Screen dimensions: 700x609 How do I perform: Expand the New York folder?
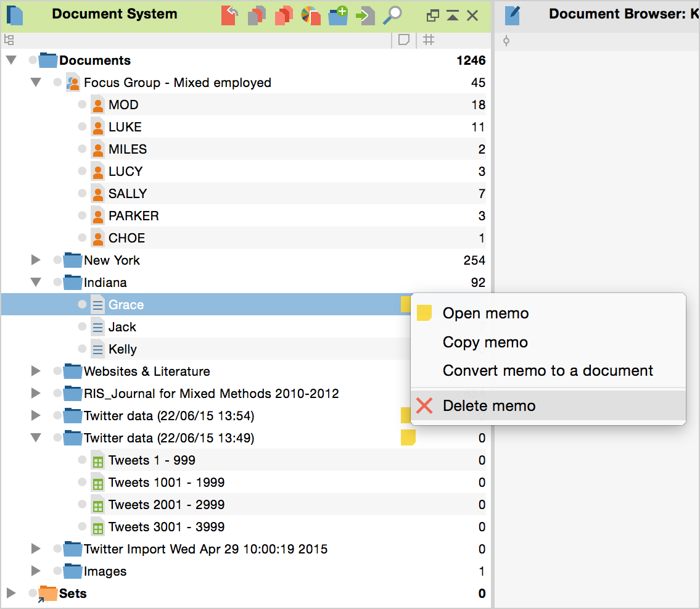[36, 260]
